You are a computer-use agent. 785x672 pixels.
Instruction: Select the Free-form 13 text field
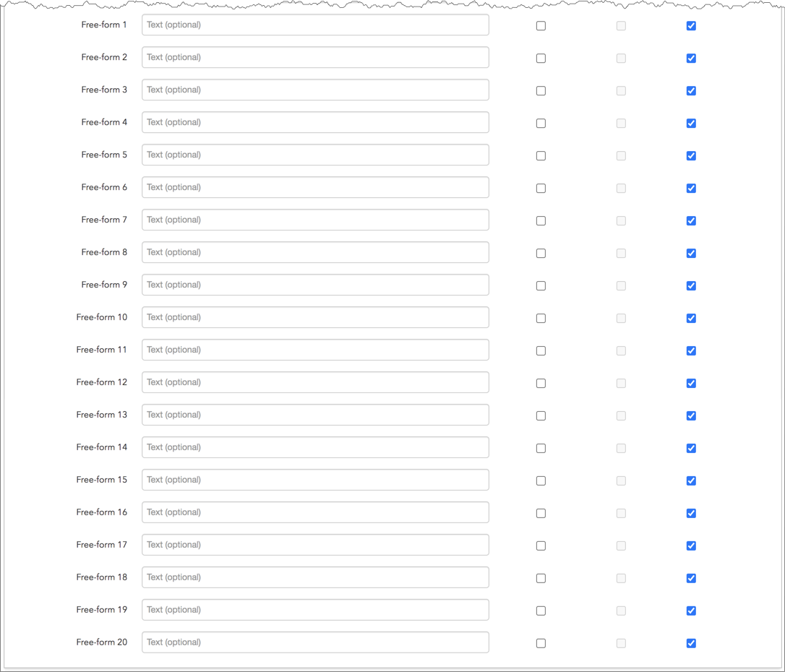[x=315, y=415]
